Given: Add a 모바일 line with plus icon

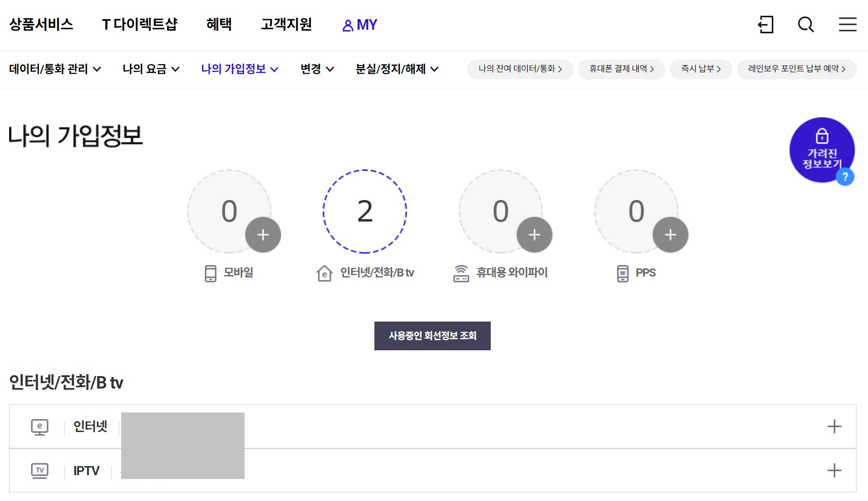Looking at the screenshot, I should (263, 235).
